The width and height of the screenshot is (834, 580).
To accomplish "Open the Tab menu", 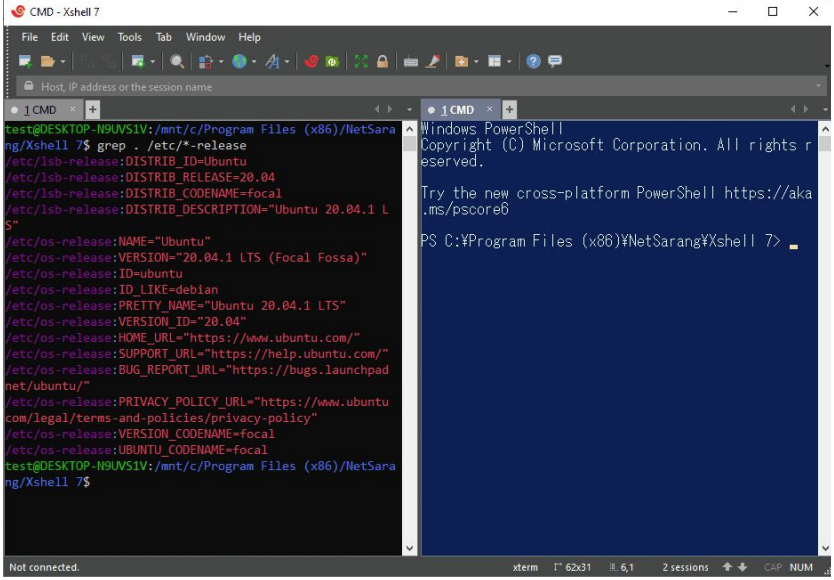I will tap(164, 37).
